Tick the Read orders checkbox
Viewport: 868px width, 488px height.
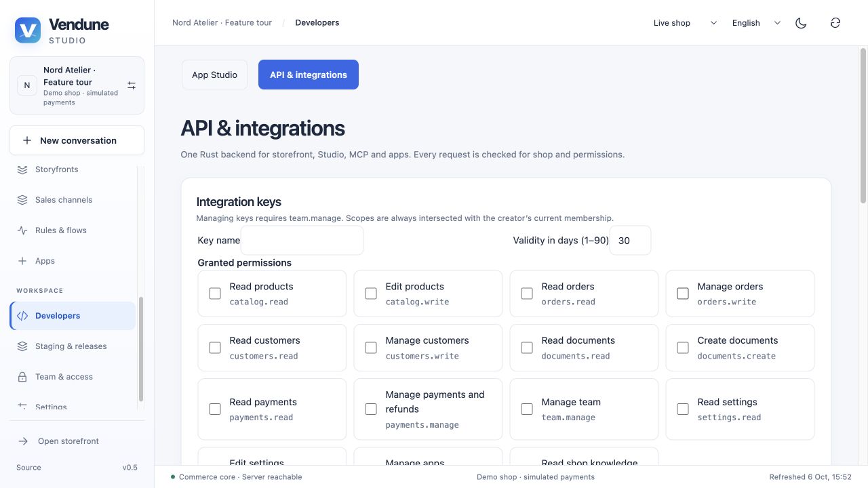(527, 293)
